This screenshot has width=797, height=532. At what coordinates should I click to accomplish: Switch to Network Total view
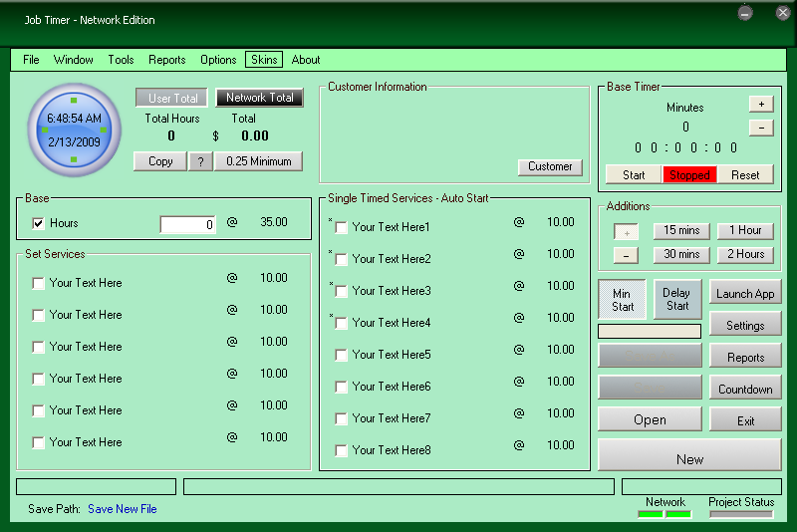[259, 97]
